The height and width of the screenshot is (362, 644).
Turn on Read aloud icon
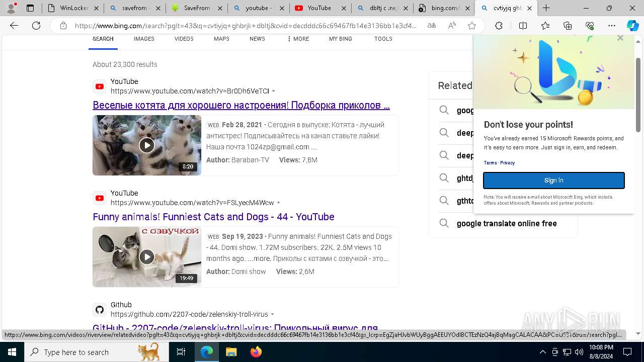(x=452, y=26)
